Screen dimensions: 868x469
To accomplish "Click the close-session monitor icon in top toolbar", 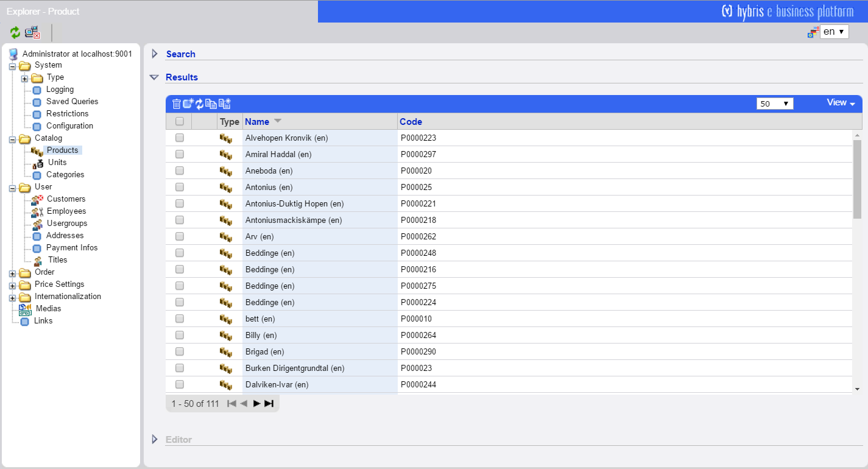I will tap(32, 33).
